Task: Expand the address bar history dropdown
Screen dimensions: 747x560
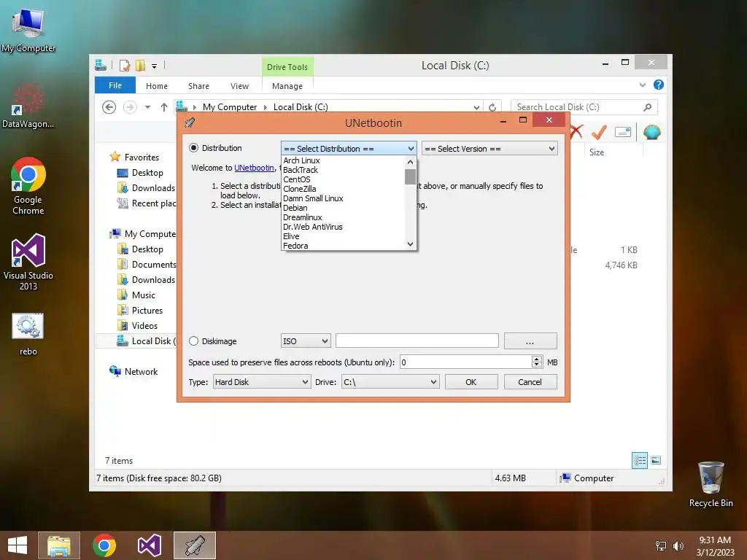Action: [476, 108]
